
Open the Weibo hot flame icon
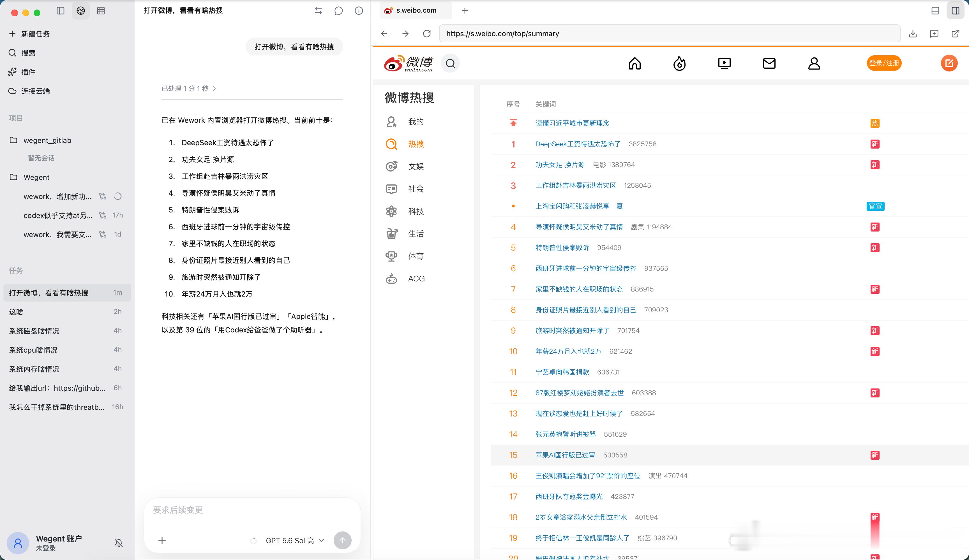pos(679,63)
